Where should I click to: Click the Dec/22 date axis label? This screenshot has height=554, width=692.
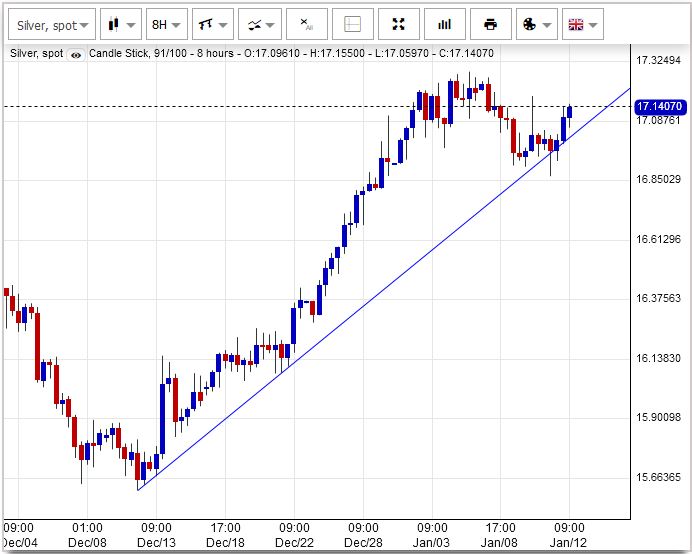click(x=294, y=543)
